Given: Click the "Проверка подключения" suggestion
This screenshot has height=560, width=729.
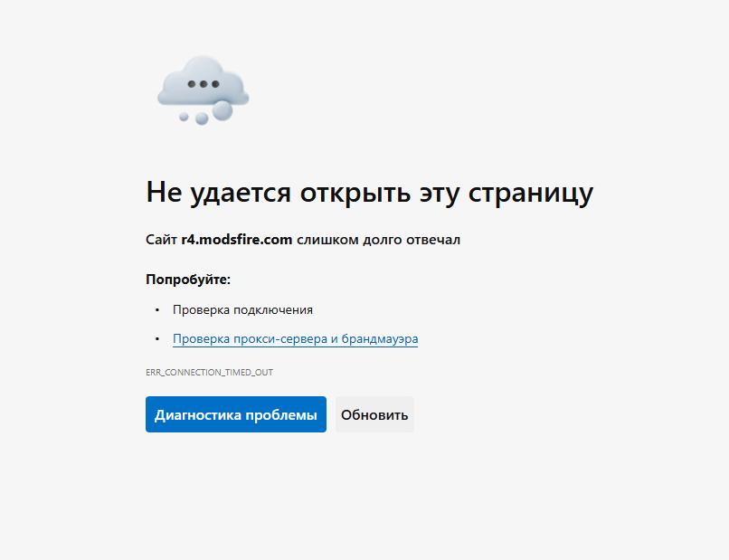Looking at the screenshot, I should tap(242, 310).
